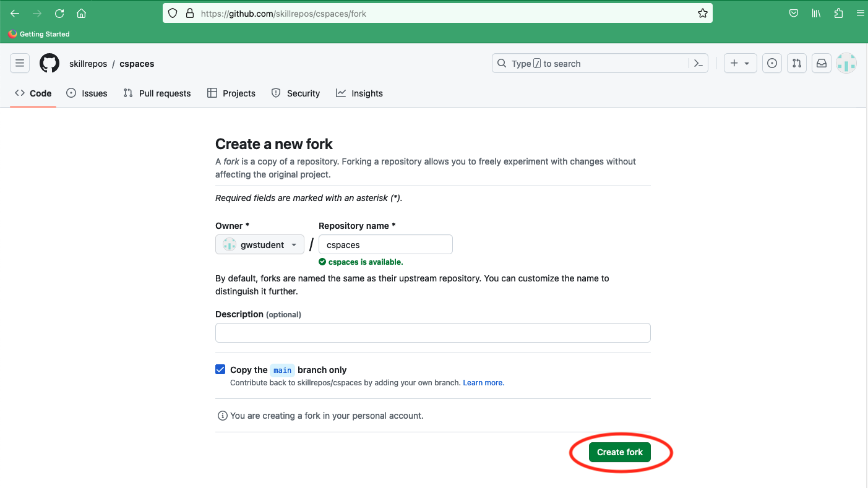Open the browser home page icon

[x=81, y=13]
